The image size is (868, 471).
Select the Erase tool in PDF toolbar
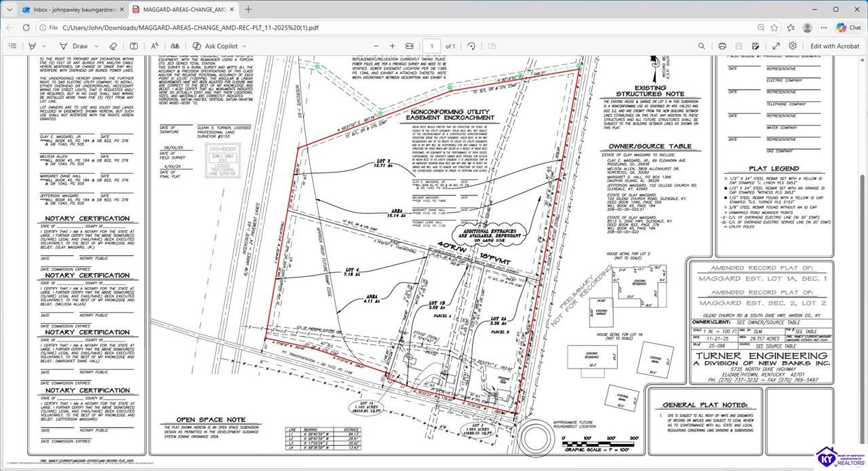click(x=113, y=45)
